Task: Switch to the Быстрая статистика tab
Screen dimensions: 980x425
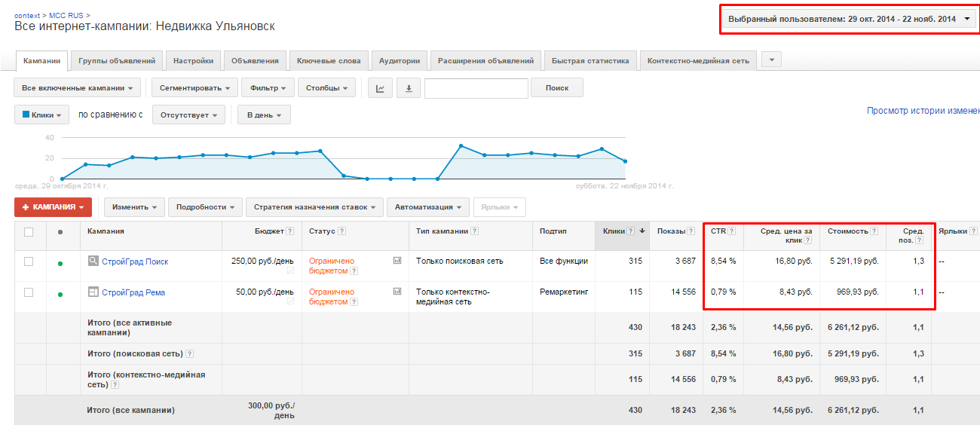Action: [590, 61]
